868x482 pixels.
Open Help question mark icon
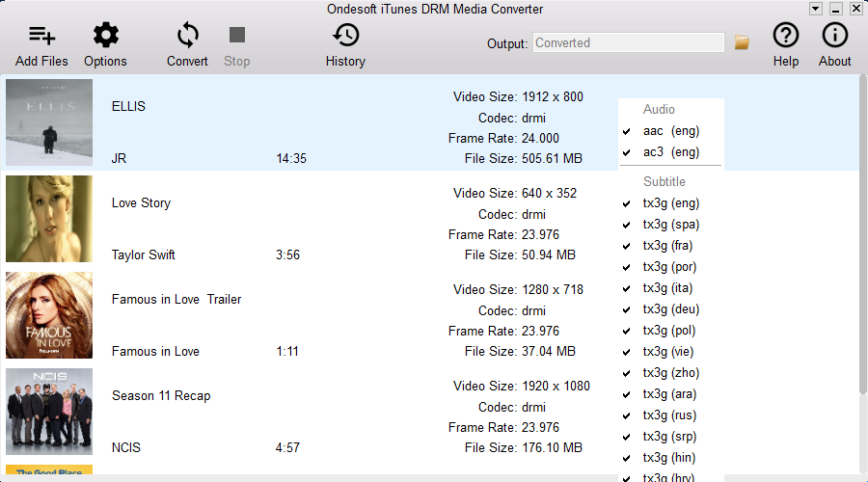pyautogui.click(x=786, y=37)
